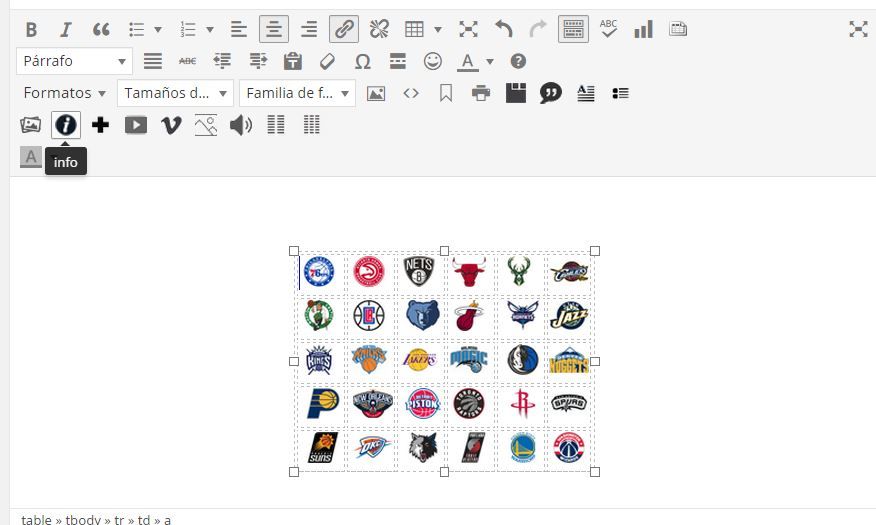Toggle paste as text clipboard icon

tap(292, 61)
